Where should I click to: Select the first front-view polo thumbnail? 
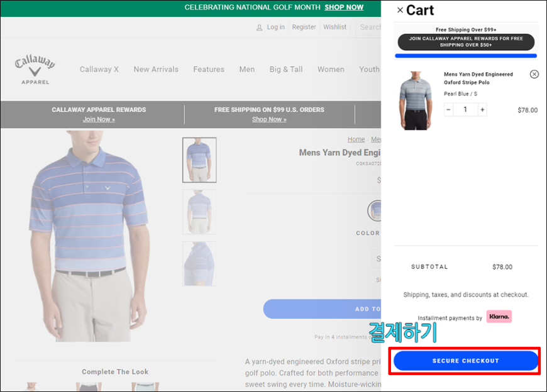pyautogui.click(x=199, y=160)
